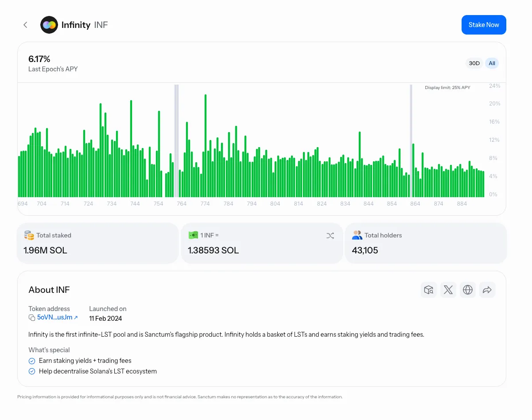Click the 43,105 Total holders card
Screen dimensions: 532x420
[425, 243]
